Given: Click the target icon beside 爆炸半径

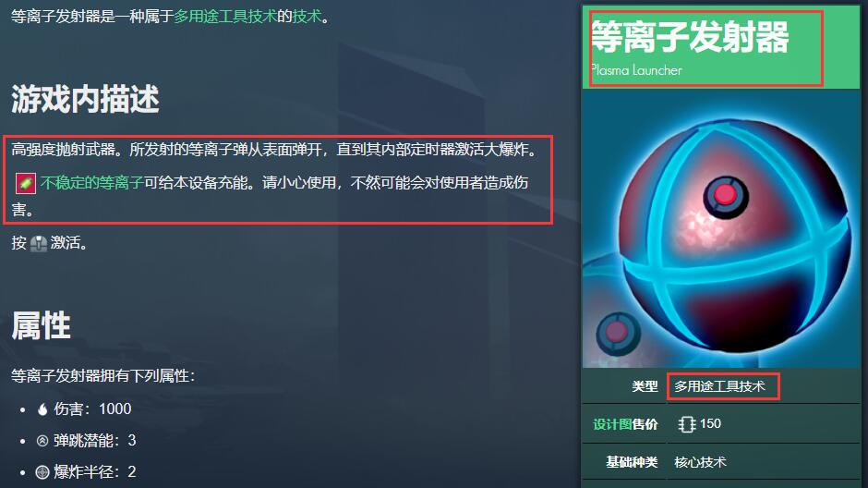Looking at the screenshot, I should (x=42, y=472).
